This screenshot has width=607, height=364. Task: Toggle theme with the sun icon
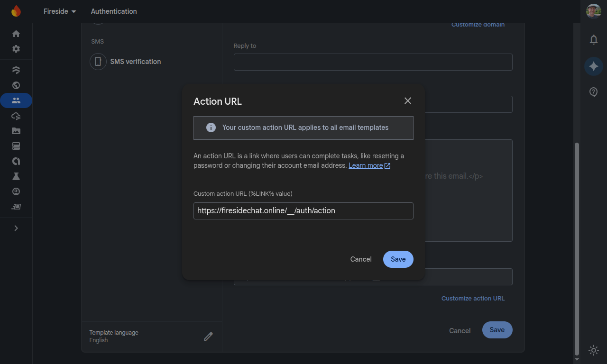point(593,350)
